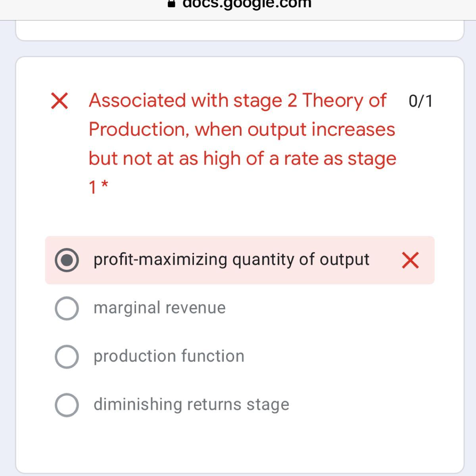
Task: Click the "profit-maximizing quantity of output" label
Action: point(231,260)
